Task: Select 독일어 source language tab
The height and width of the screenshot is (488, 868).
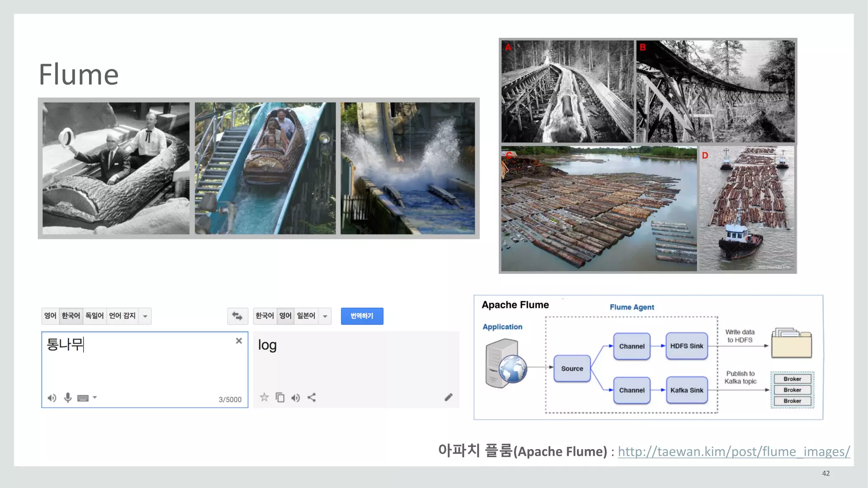Action: tap(94, 316)
